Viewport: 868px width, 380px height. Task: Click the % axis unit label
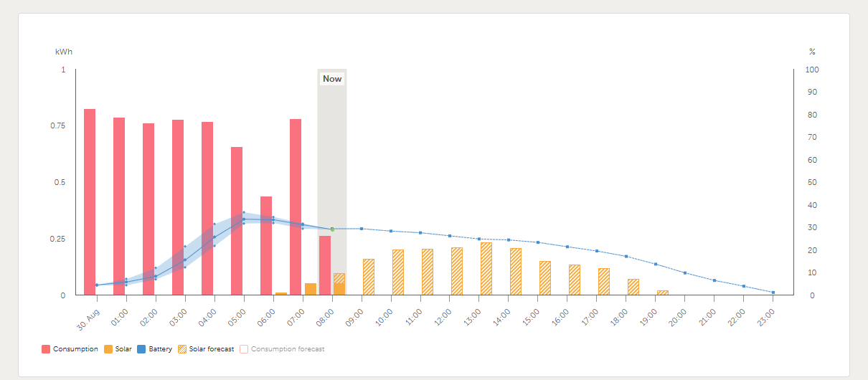point(812,52)
